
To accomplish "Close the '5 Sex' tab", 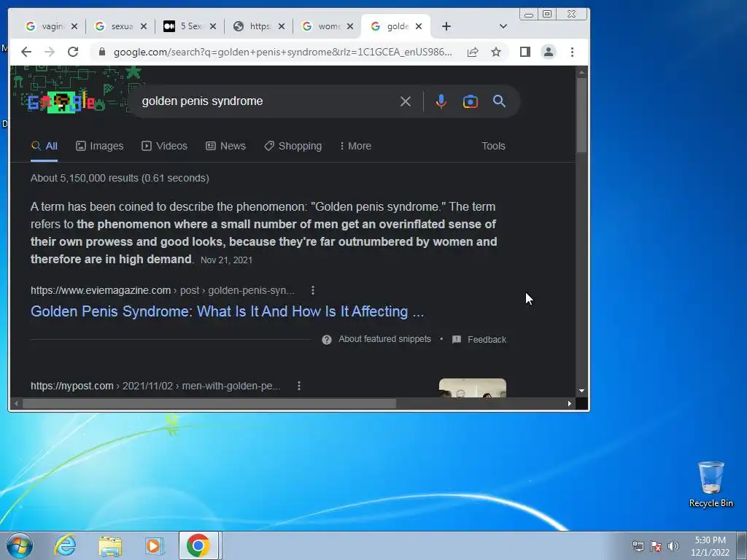I will [213, 26].
